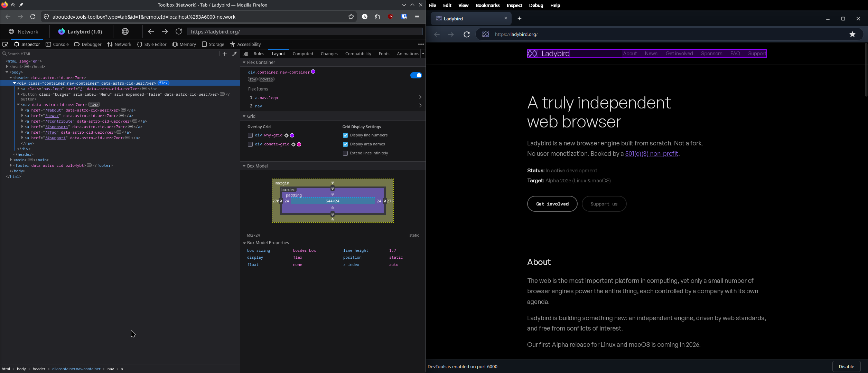
Task: Toggle flex badge on nav element
Action: coord(94,104)
